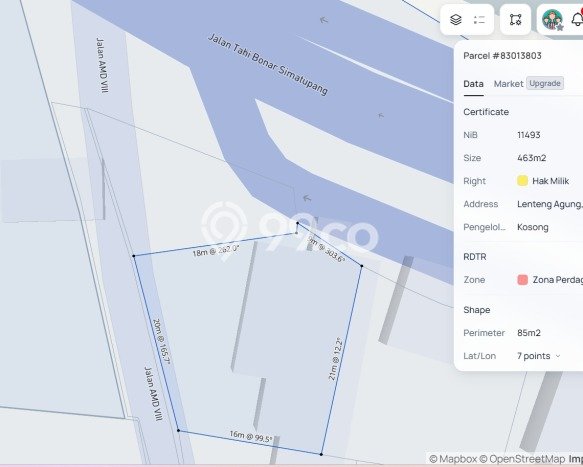Click the yellow Hak Milik swatch
This screenshot has height=467, width=583.
[x=522, y=181]
